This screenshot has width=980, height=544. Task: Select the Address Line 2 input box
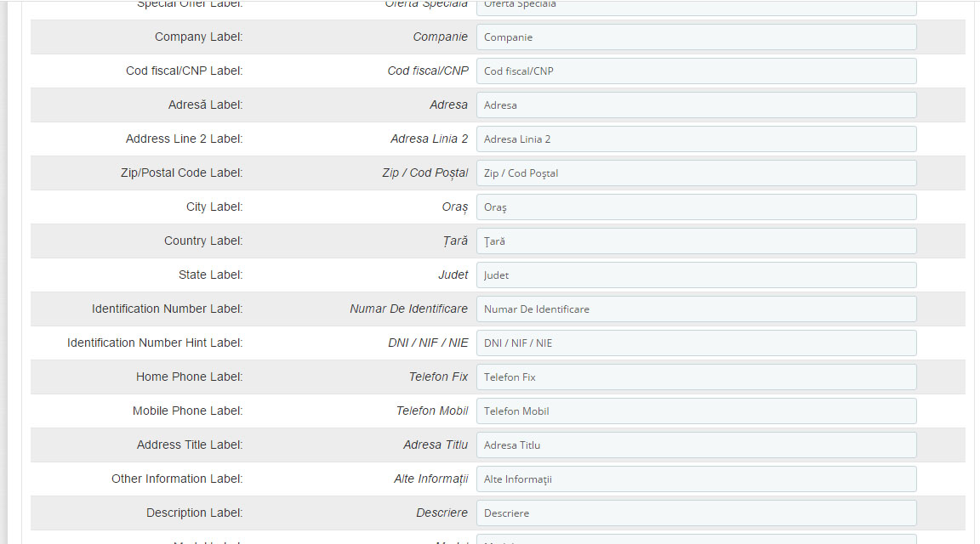[x=696, y=139]
